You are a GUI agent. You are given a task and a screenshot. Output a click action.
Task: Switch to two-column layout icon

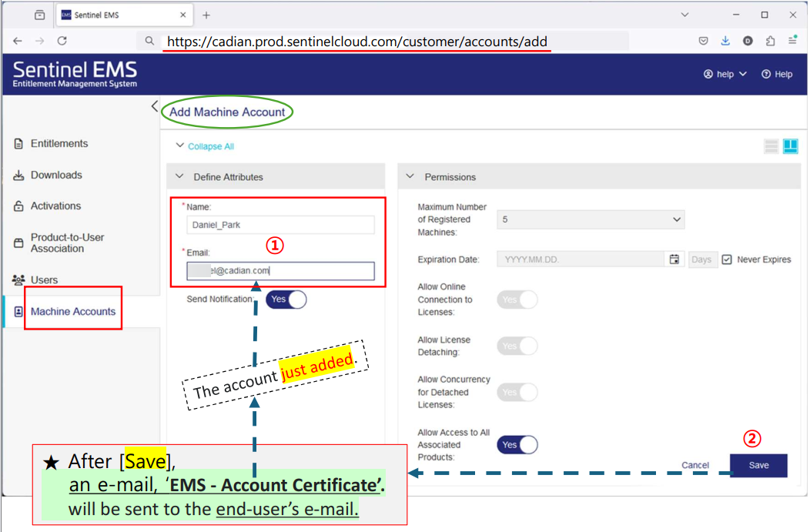791,147
